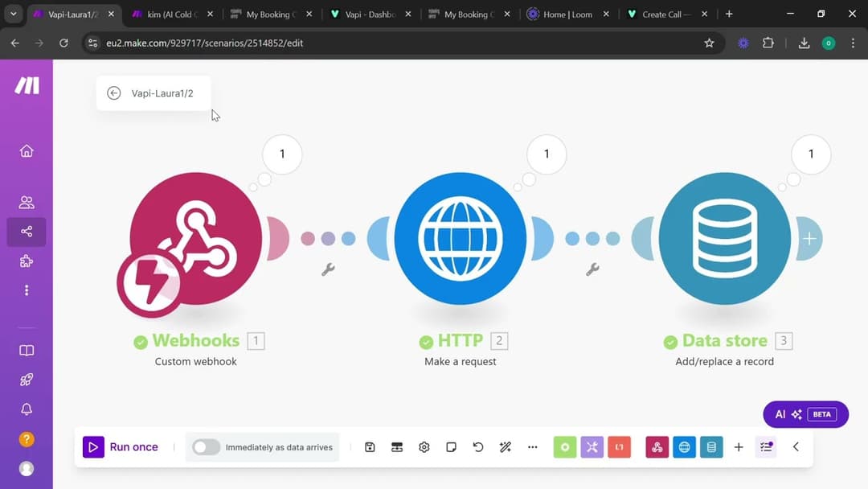
Task: Select the Scenarios share icon in sidebar
Action: click(27, 232)
